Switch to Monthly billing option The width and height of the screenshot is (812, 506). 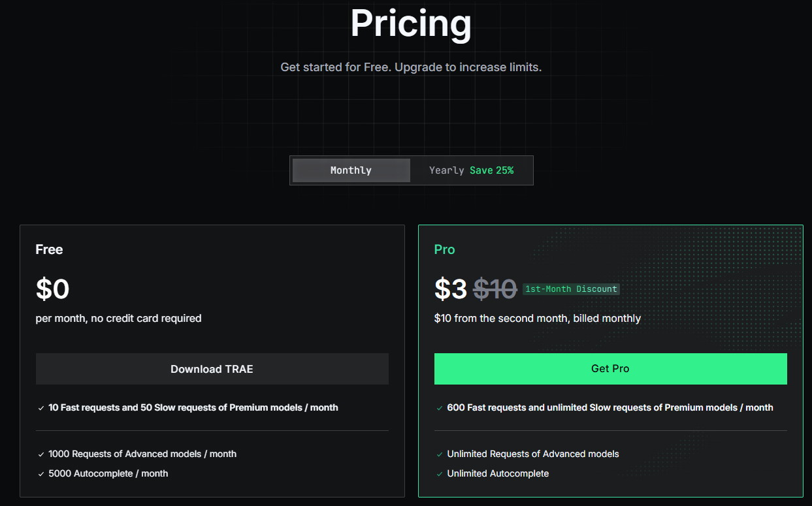tap(351, 170)
